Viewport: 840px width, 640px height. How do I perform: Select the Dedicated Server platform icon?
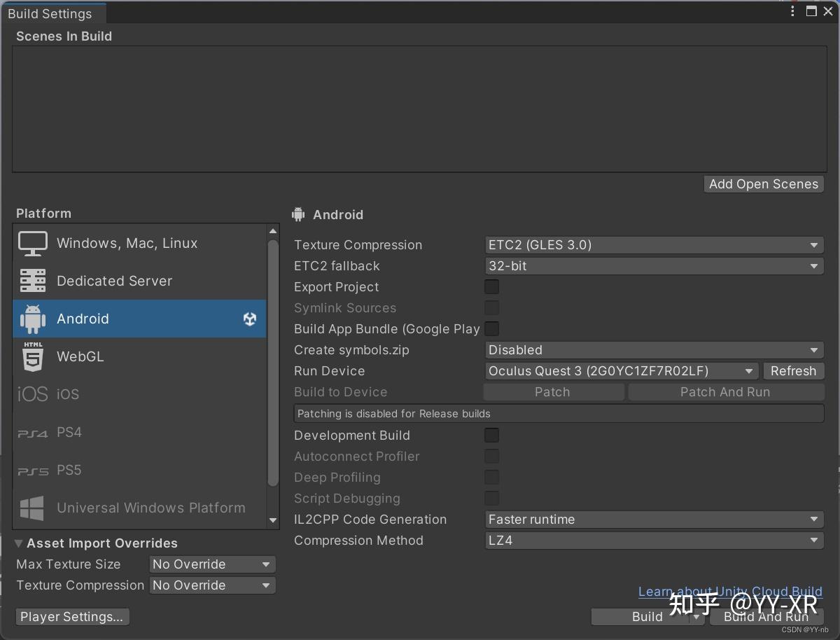tap(32, 280)
